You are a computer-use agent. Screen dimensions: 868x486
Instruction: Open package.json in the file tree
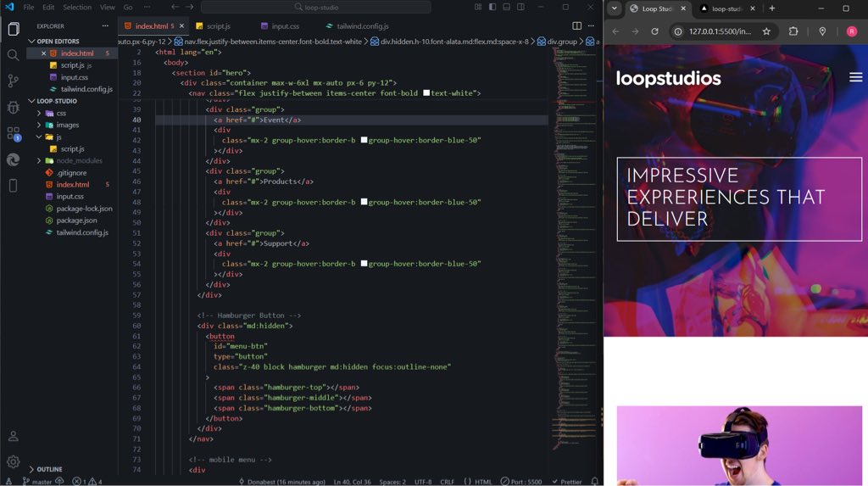pos(76,221)
